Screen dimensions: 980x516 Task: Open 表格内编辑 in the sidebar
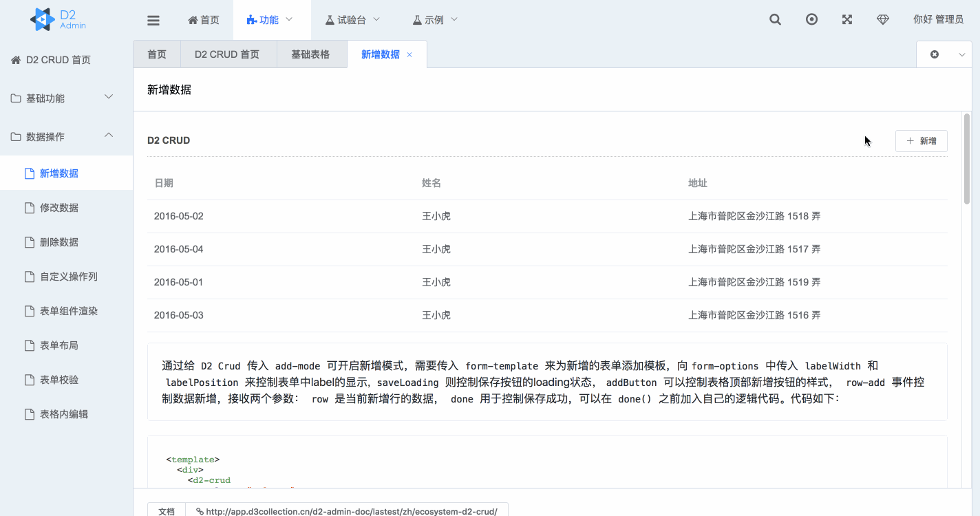coord(66,414)
